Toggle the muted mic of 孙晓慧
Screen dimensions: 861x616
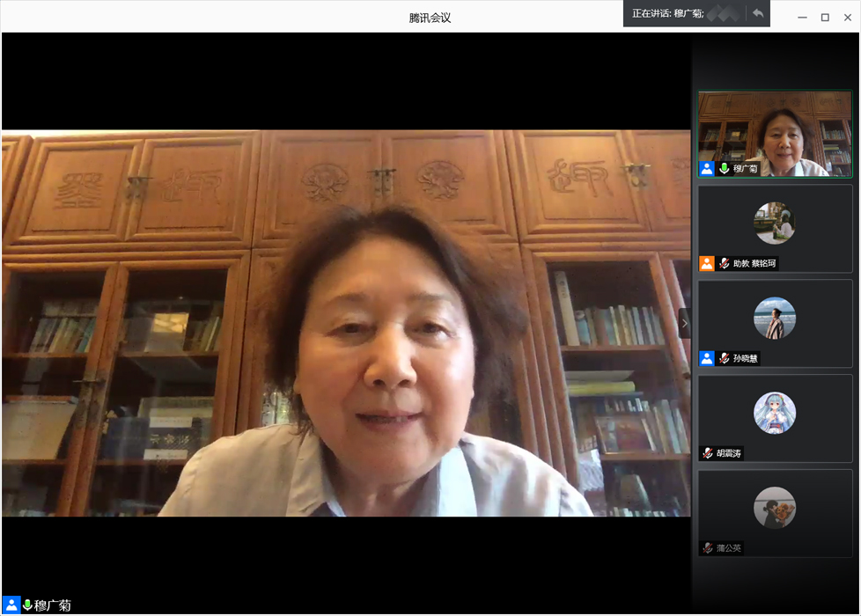[724, 358]
